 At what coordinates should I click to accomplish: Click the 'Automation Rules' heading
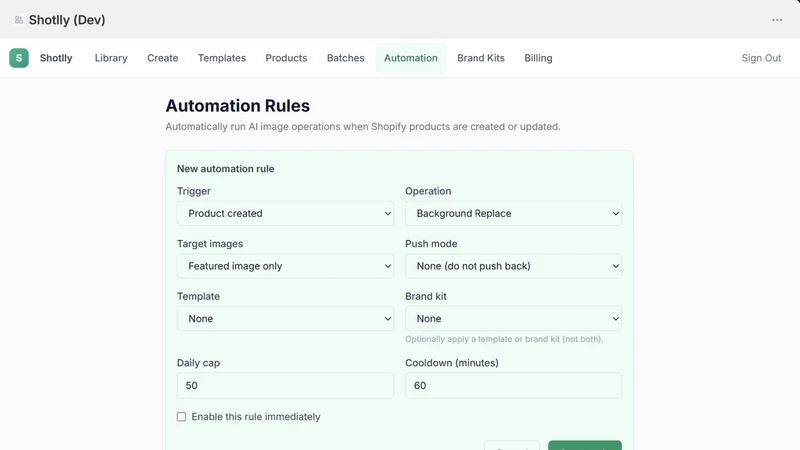237,106
